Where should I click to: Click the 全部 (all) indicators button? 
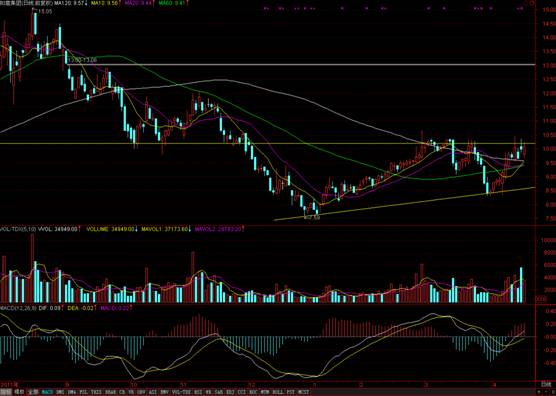(33, 392)
